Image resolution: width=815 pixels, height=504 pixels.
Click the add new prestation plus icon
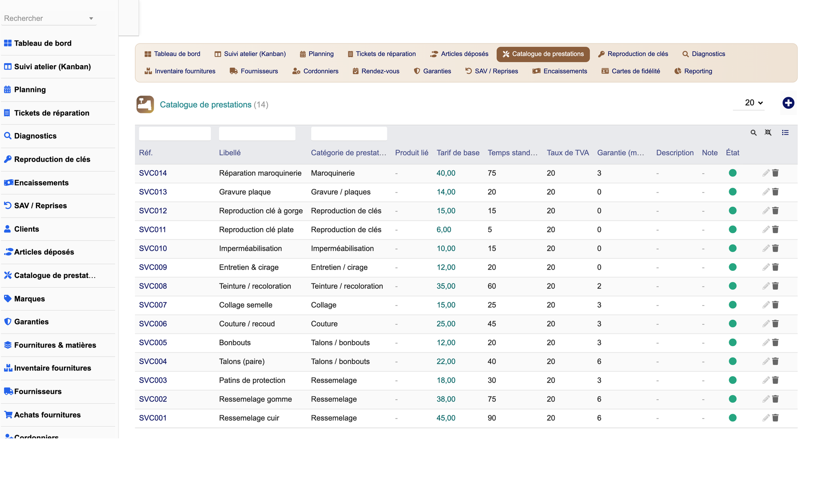point(788,103)
